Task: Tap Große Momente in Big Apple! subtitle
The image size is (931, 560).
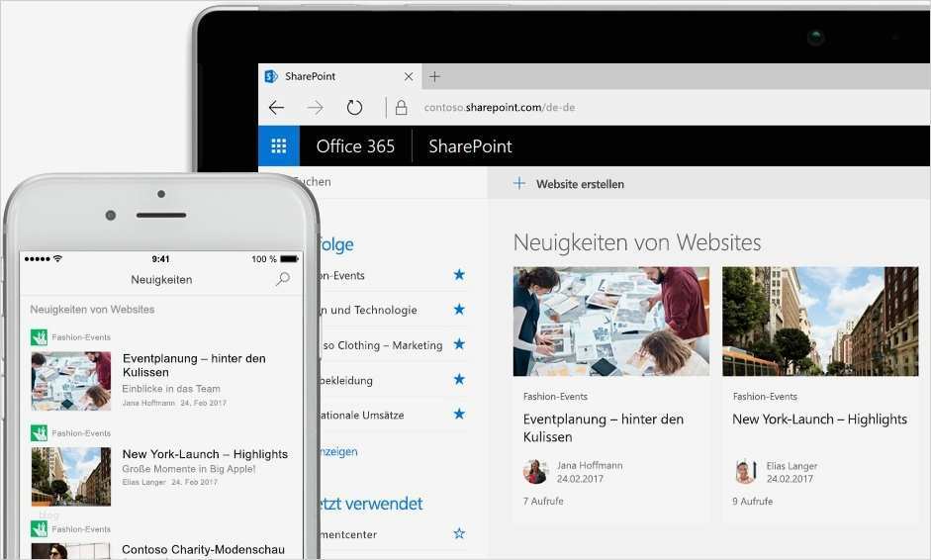Action: coord(189,469)
